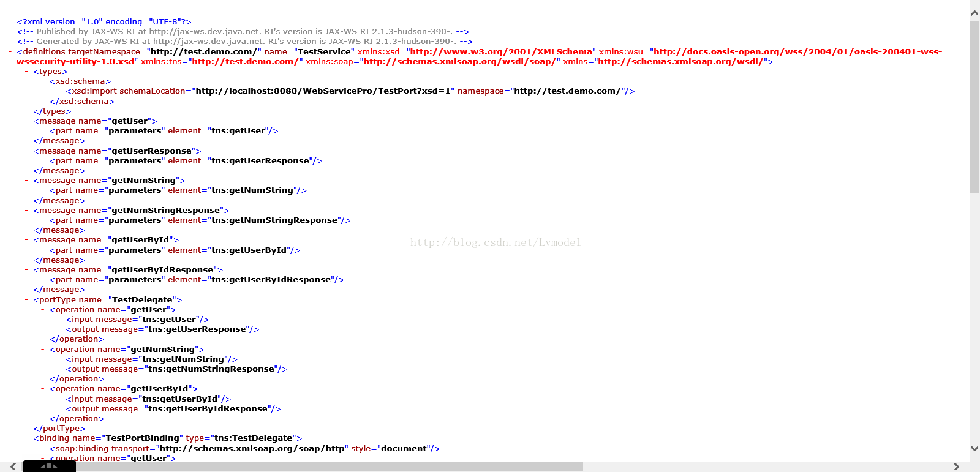Click part element tns:getNumStringResponse line
The height and width of the screenshot is (472, 980).
coord(200,220)
